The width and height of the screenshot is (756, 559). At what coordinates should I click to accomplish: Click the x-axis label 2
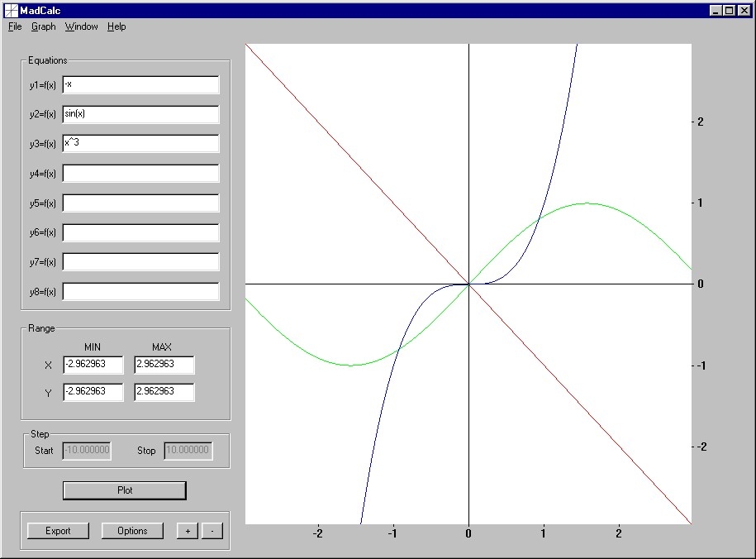(x=618, y=533)
